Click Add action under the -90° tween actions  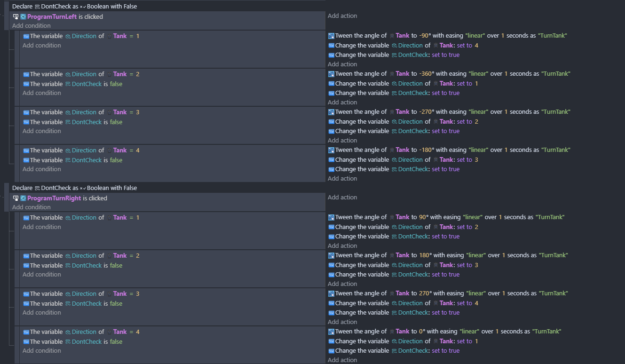(342, 64)
